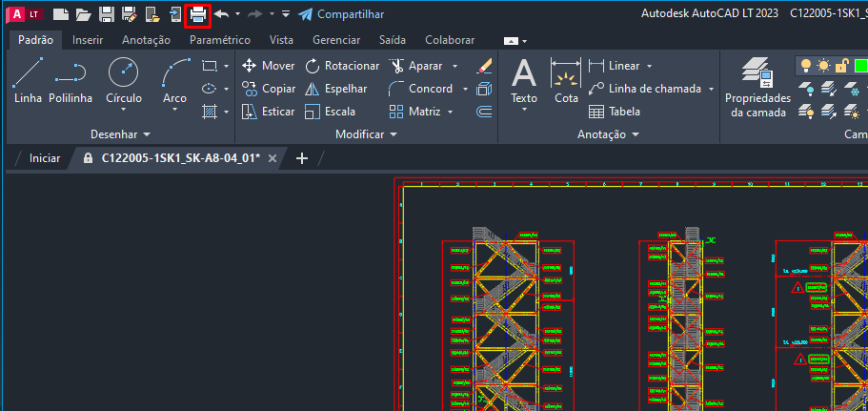Screen dimensions: 868x411
Task: Open the Linear dimension dropdown arrow
Action: coord(649,66)
